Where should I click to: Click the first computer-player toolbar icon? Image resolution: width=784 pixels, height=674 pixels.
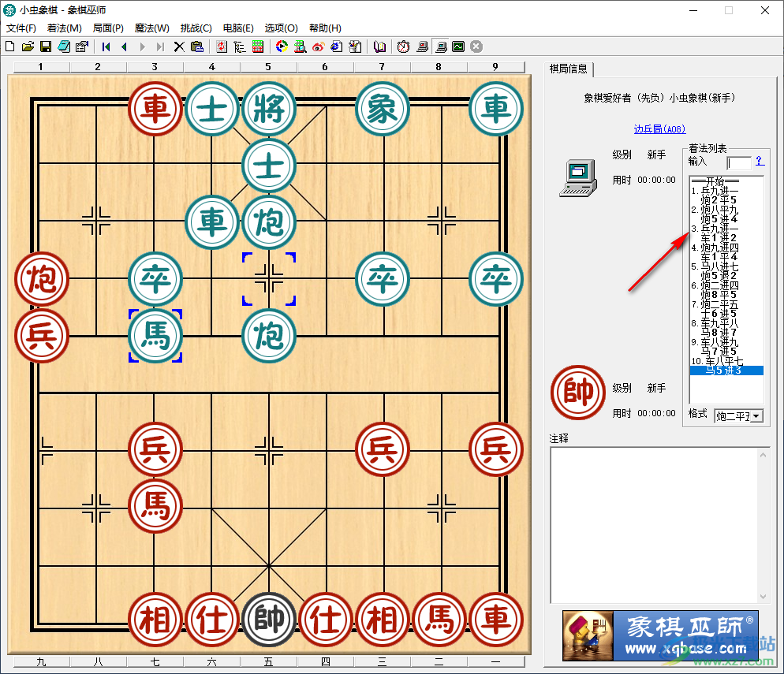click(x=422, y=47)
